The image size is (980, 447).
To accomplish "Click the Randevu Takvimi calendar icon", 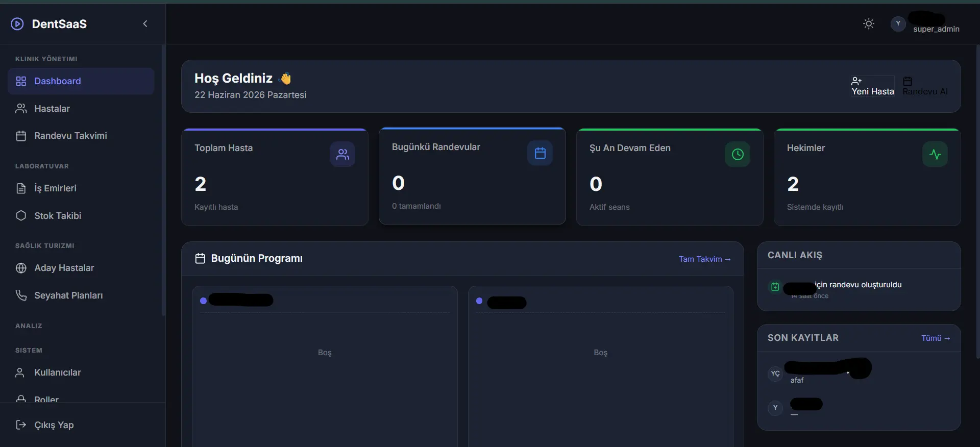I will tap(21, 136).
